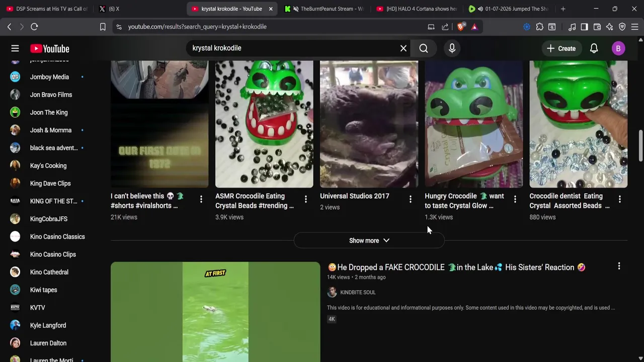Expand shorts with Show more
The width and height of the screenshot is (644, 362).
pyautogui.click(x=369, y=240)
